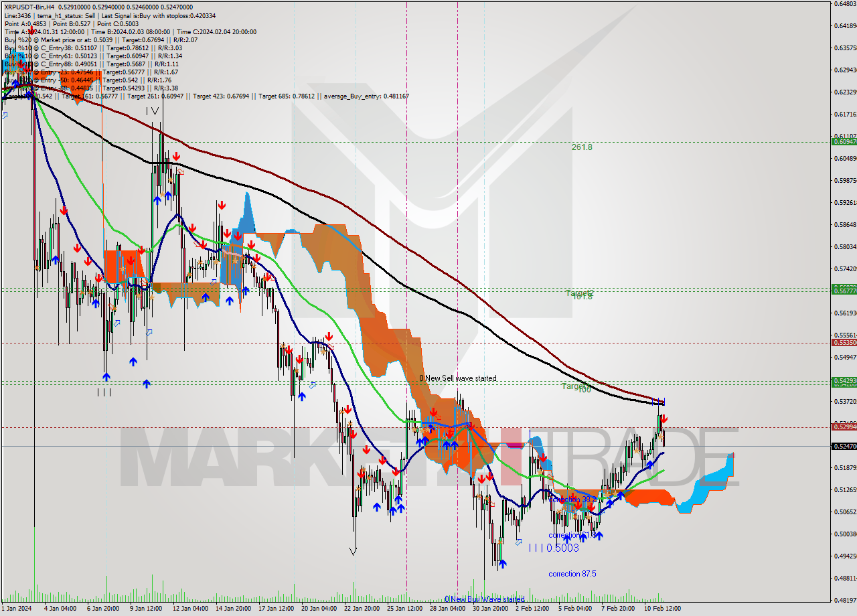The image size is (857, 616).
Task: Click the black 0.52470 current price tag
Action: click(844, 446)
